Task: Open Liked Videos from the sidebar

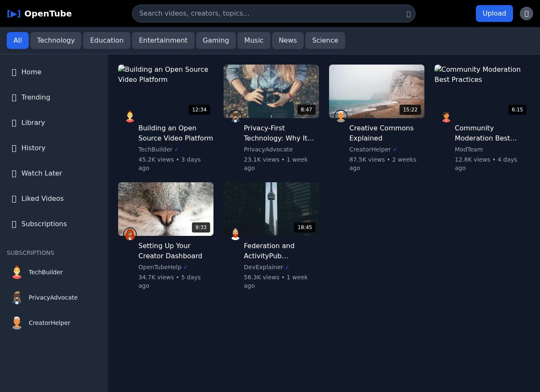Action: [x=14, y=199]
